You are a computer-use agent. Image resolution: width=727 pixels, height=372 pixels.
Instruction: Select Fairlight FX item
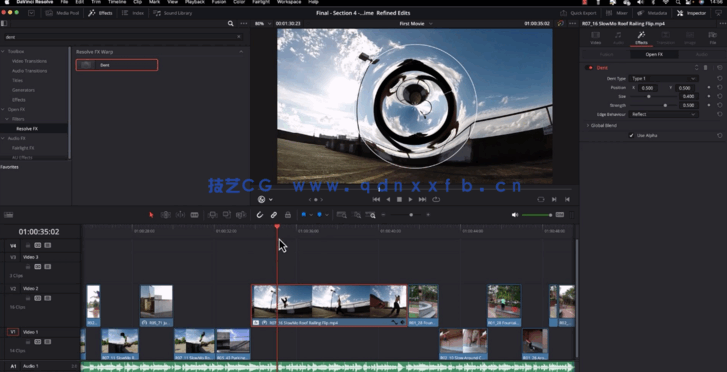[23, 148]
